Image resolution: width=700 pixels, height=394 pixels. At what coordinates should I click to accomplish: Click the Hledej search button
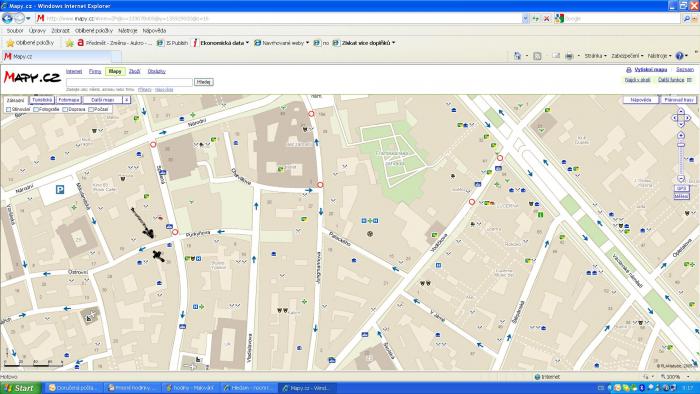point(204,82)
